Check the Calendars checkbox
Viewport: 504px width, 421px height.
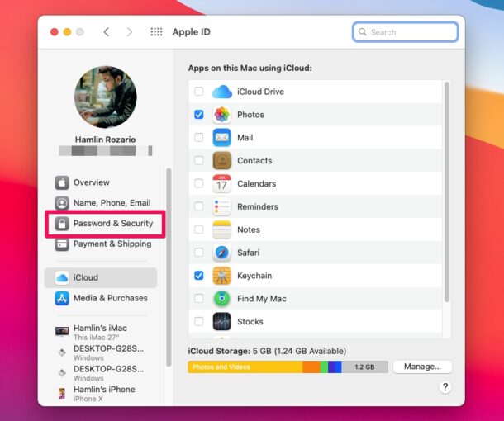coord(199,183)
